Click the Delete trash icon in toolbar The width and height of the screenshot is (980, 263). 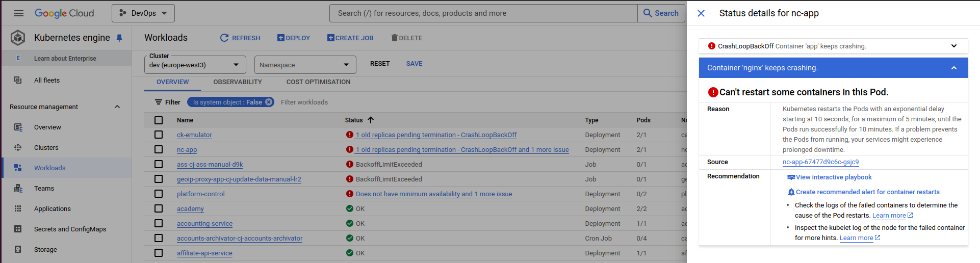394,38
